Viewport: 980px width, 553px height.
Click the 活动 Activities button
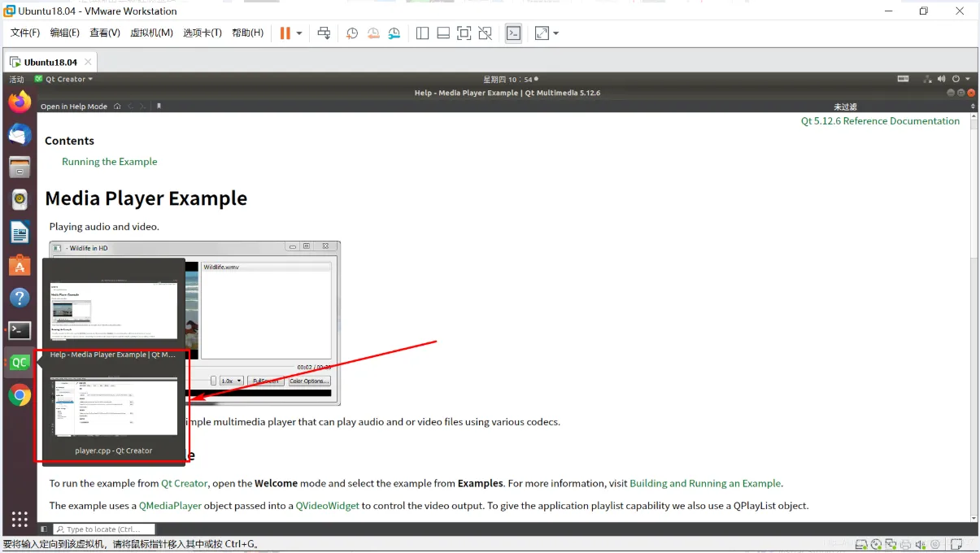pyautogui.click(x=17, y=80)
